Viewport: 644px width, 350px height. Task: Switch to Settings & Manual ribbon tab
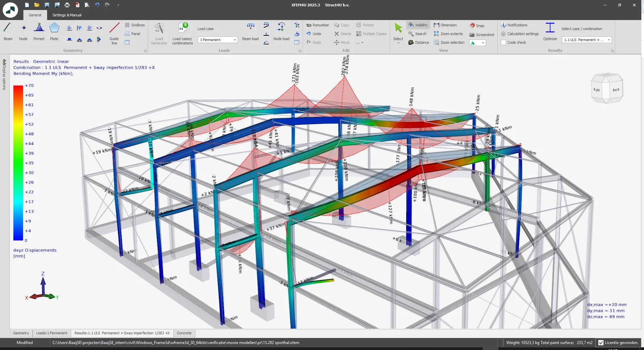tap(67, 15)
